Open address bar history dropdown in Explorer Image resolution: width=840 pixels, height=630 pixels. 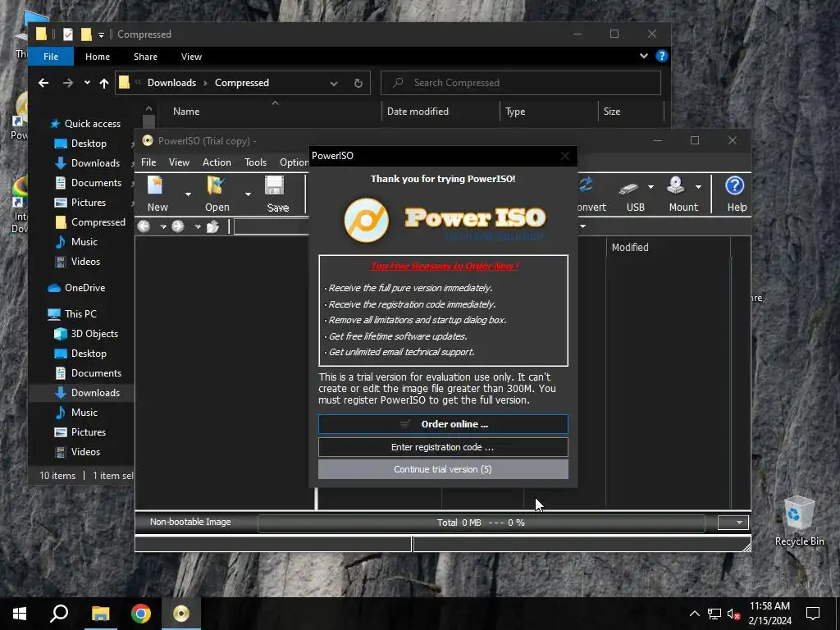tap(334, 84)
